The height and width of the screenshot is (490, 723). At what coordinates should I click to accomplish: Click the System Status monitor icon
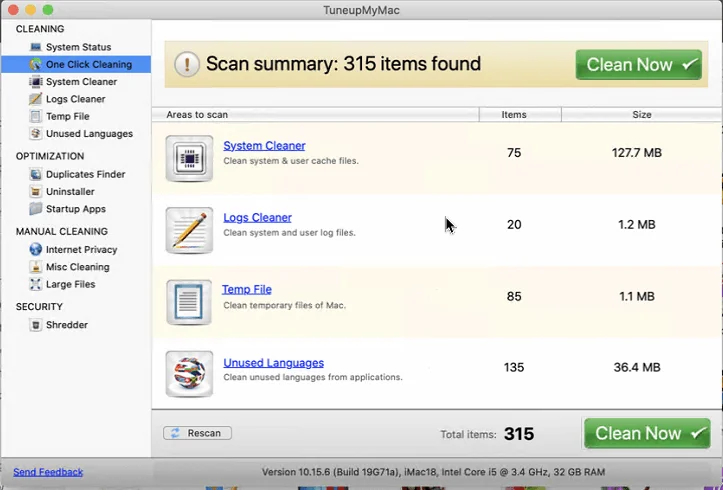point(36,47)
